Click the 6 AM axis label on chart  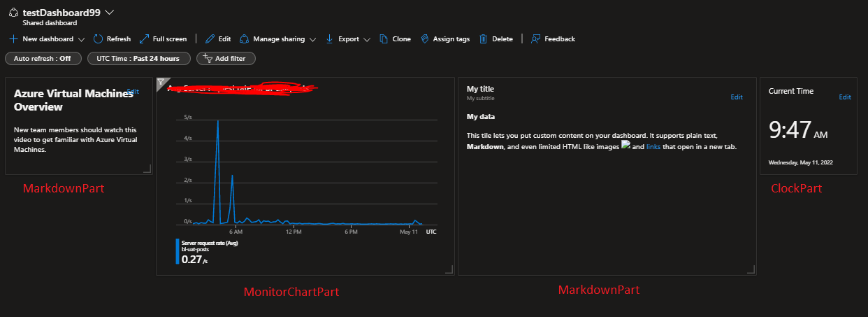[236, 231]
